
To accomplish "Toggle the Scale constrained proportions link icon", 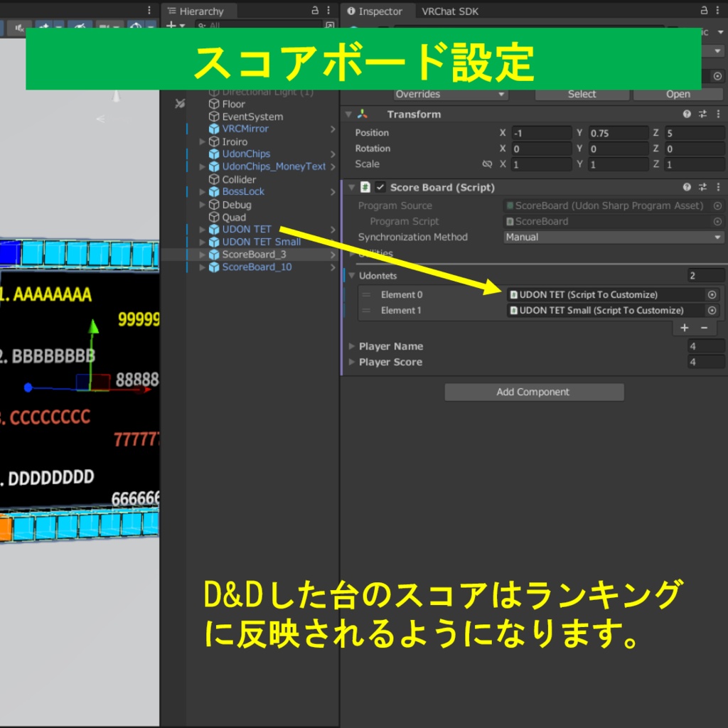I will click(486, 164).
